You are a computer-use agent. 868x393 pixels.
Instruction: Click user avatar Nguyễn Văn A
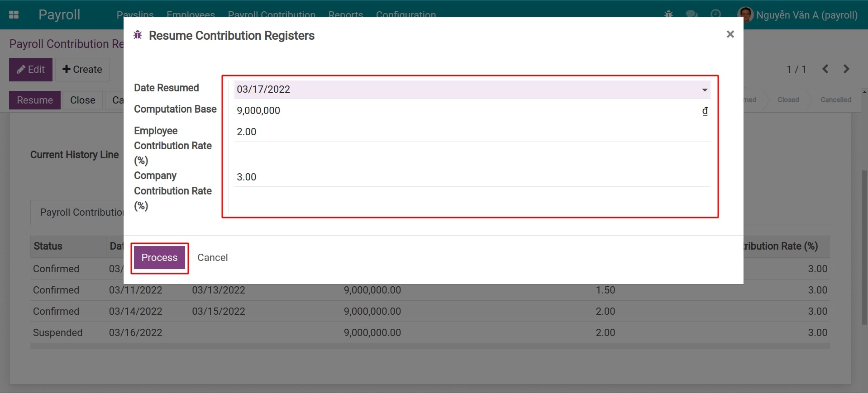745,14
